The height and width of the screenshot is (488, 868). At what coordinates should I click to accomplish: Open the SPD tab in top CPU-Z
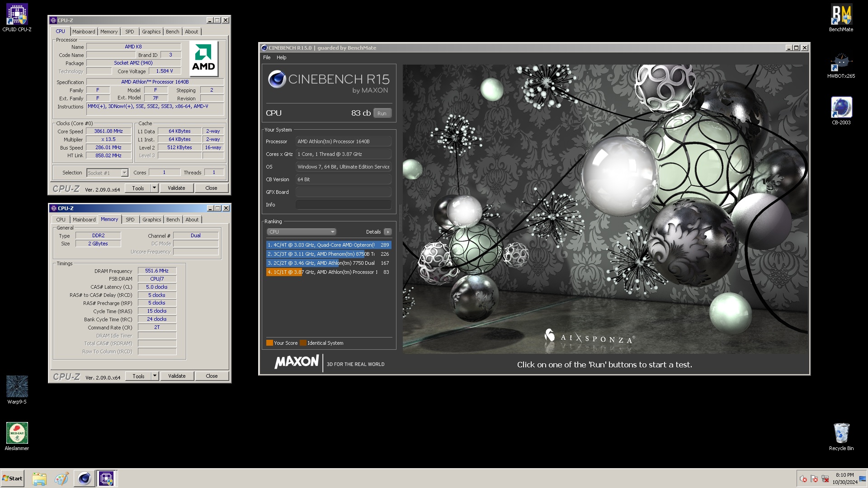pos(130,32)
